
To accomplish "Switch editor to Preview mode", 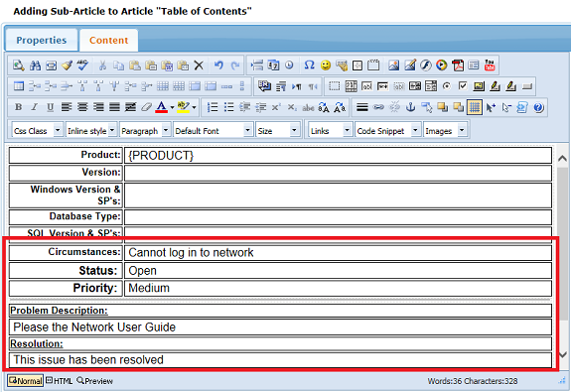I will point(94,381).
